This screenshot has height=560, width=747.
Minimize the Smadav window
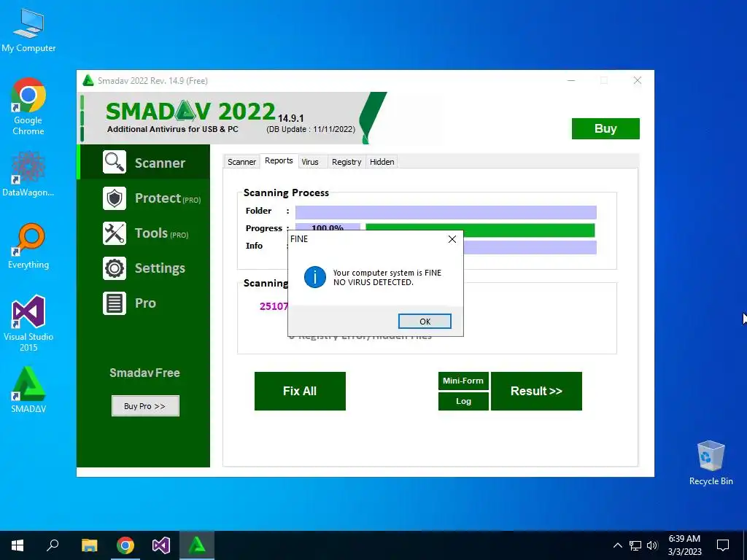[571, 80]
